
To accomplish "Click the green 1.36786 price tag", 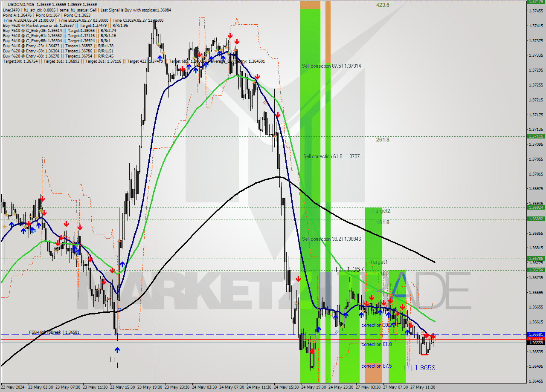I will point(535,258).
